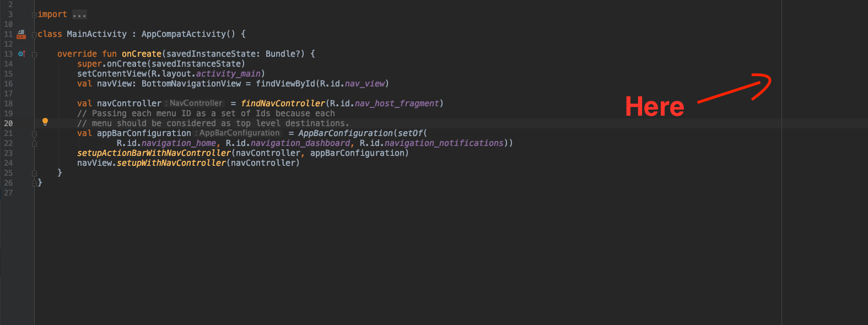This screenshot has height=325, width=868.
Task: Click the fold end marker on line 22
Action: 34,143
